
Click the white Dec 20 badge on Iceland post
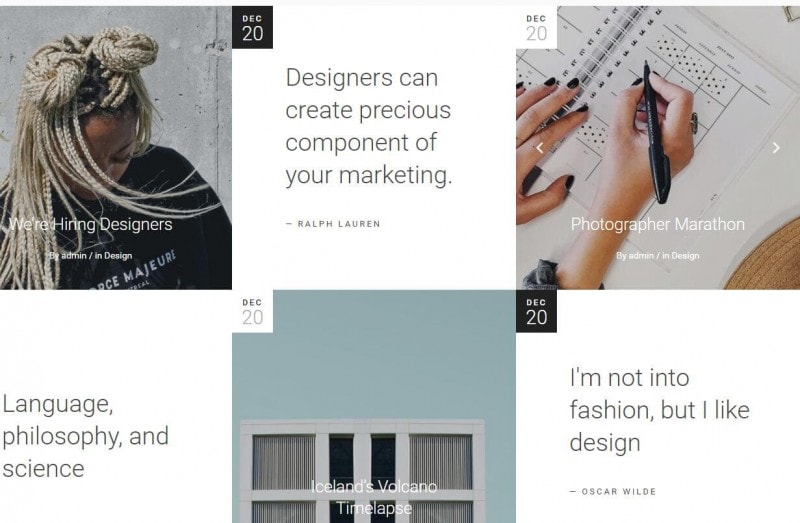click(x=253, y=311)
